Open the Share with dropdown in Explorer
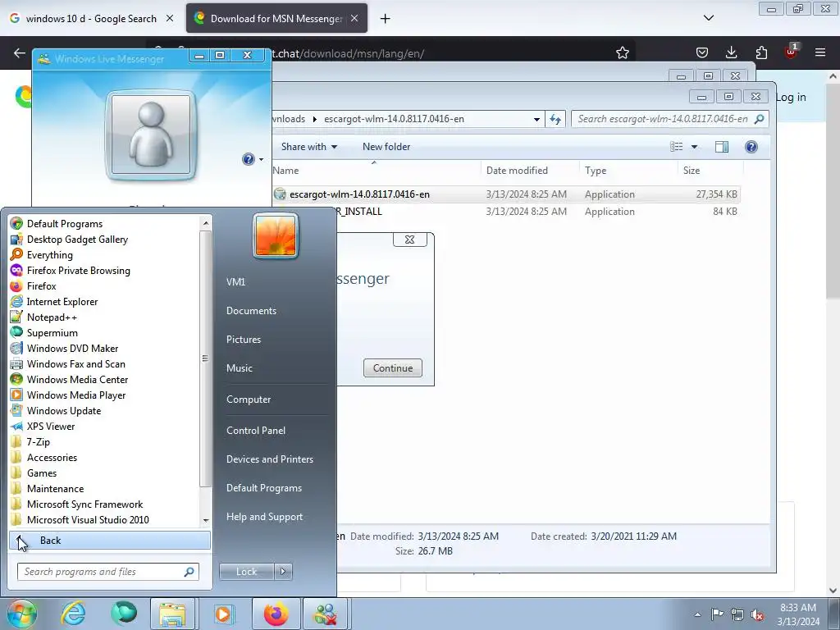Image resolution: width=840 pixels, height=630 pixels. [309, 147]
